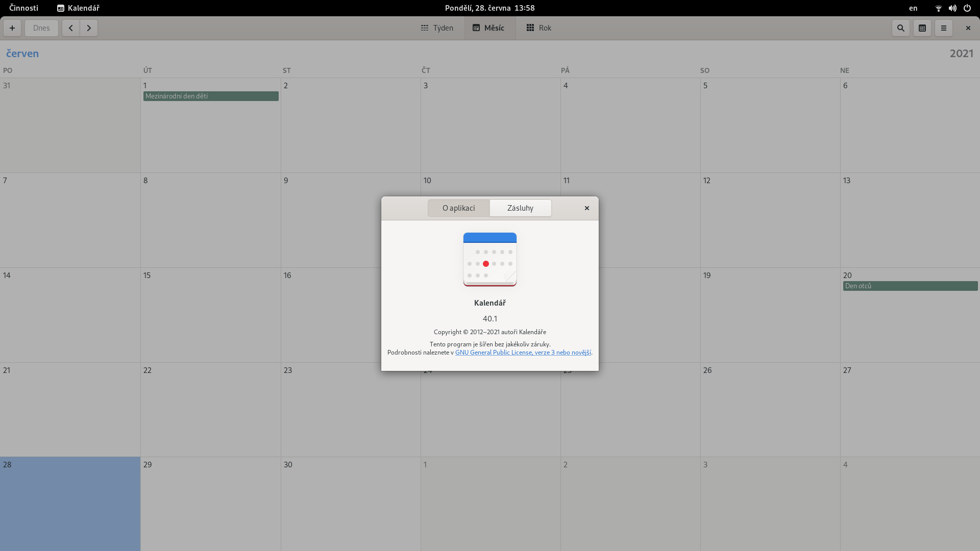The image size is (980, 551).
Task: Select the O aplikaci tab
Action: [458, 208]
